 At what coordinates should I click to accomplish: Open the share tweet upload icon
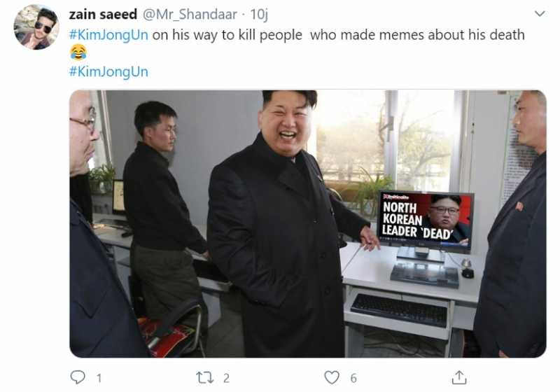pos(459,377)
